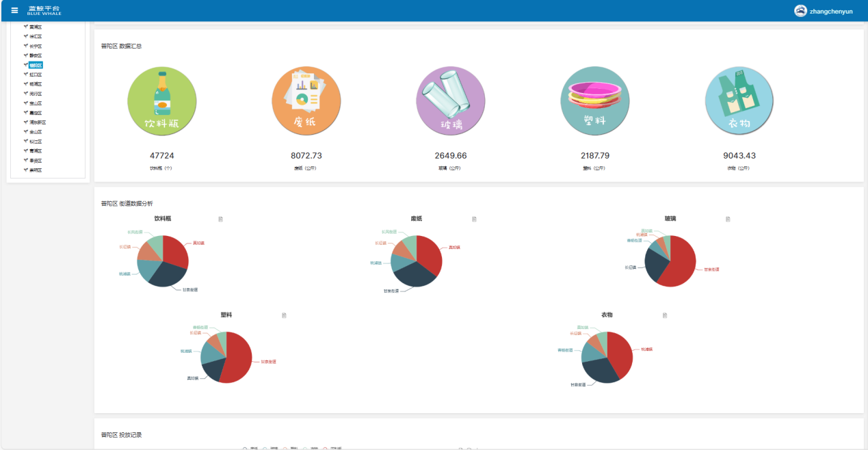Open data view icon beside 衣物 pie chart
868x450 pixels.
[664, 315]
